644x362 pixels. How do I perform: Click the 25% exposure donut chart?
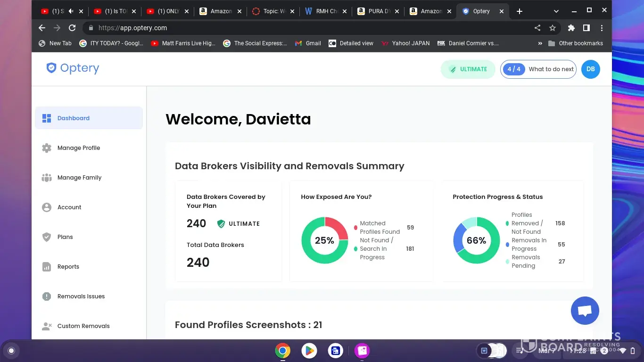[324, 240]
